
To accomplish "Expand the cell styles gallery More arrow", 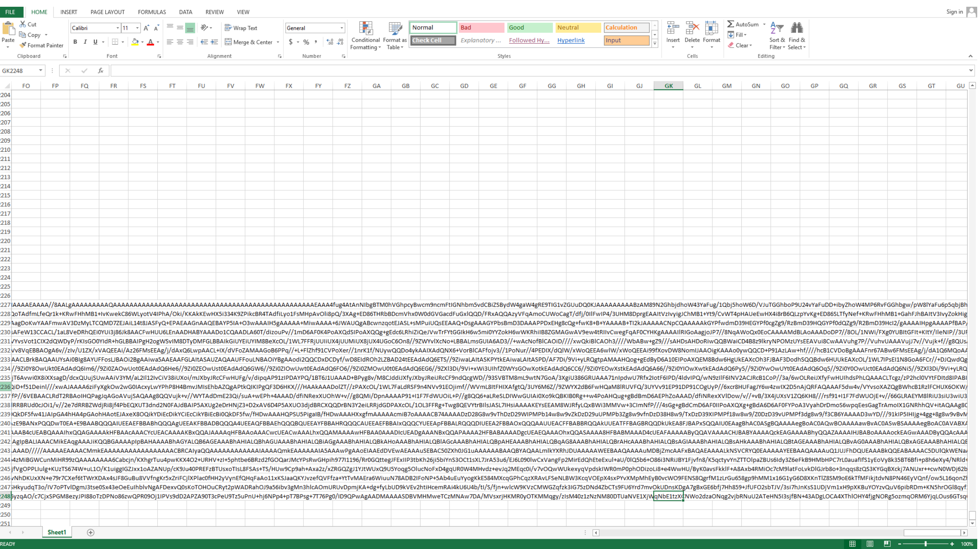I will coord(655,43).
